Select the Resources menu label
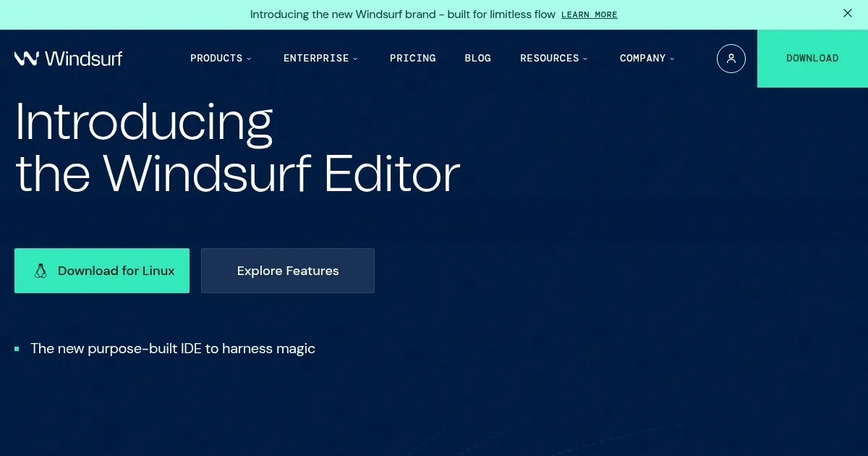Image resolution: width=868 pixels, height=456 pixels. (549, 59)
